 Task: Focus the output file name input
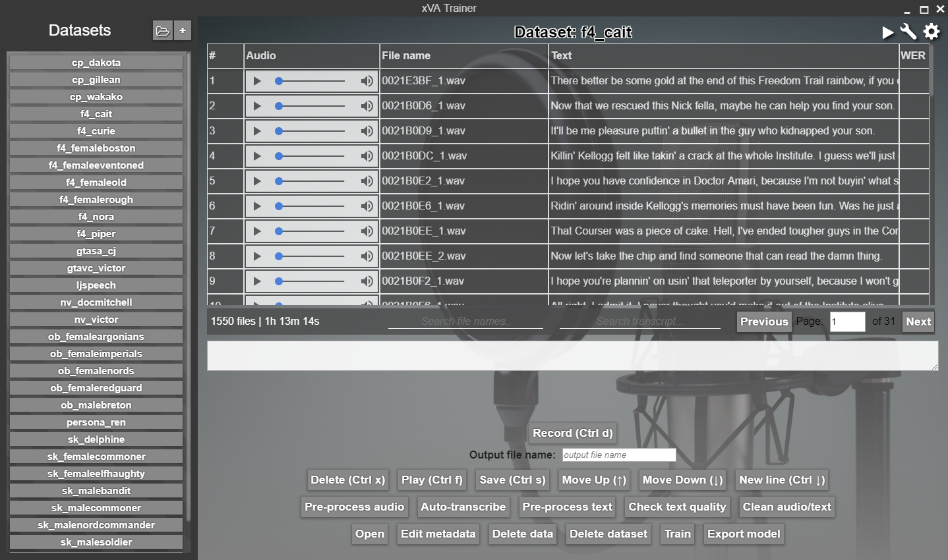tap(618, 455)
